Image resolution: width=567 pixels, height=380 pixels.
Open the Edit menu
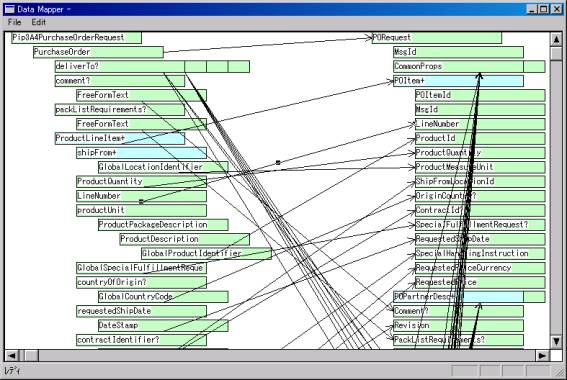click(x=38, y=22)
